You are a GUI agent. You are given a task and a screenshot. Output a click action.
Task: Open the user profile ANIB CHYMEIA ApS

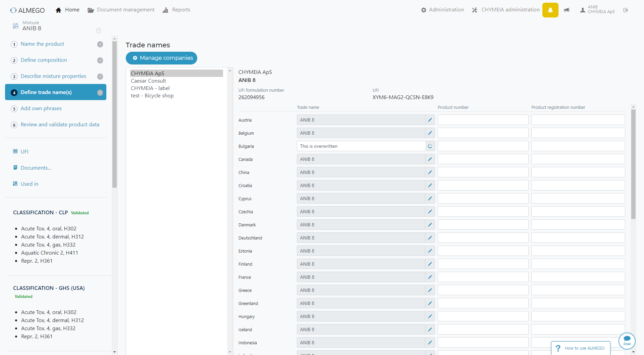(x=597, y=9)
